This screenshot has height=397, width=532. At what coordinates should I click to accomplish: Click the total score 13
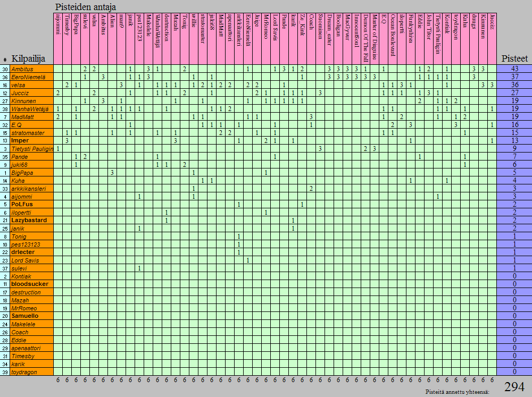click(x=514, y=141)
